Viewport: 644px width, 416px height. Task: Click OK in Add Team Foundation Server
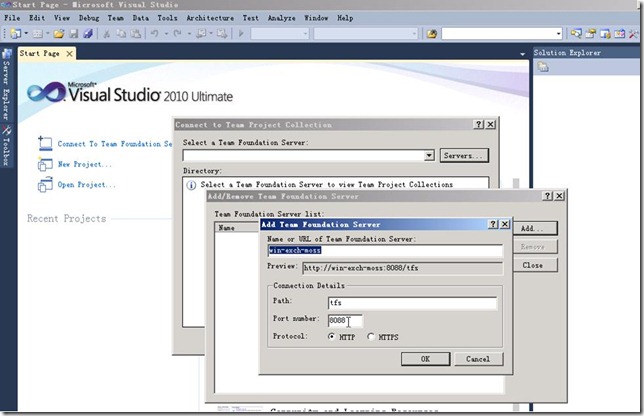[426, 359]
